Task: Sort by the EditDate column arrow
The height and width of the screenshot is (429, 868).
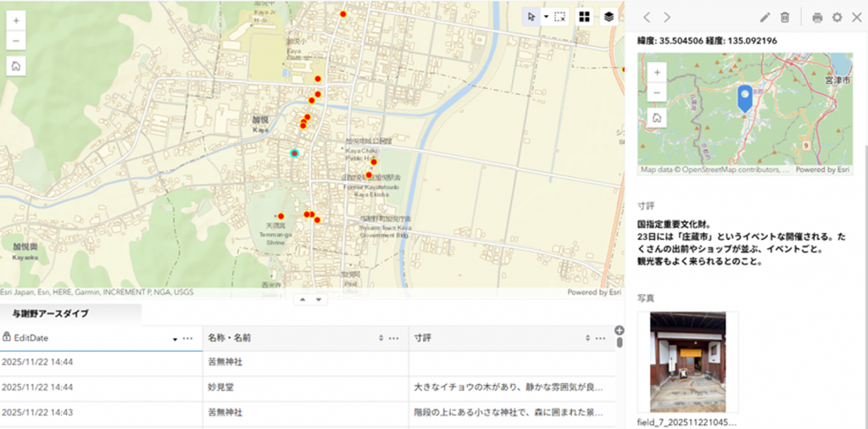Action: coord(175,338)
